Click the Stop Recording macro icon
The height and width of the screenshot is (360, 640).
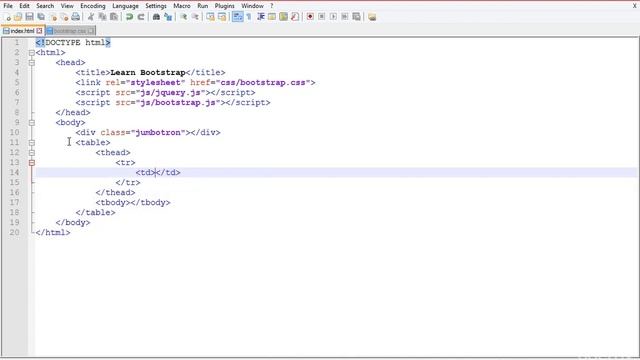[322, 17]
